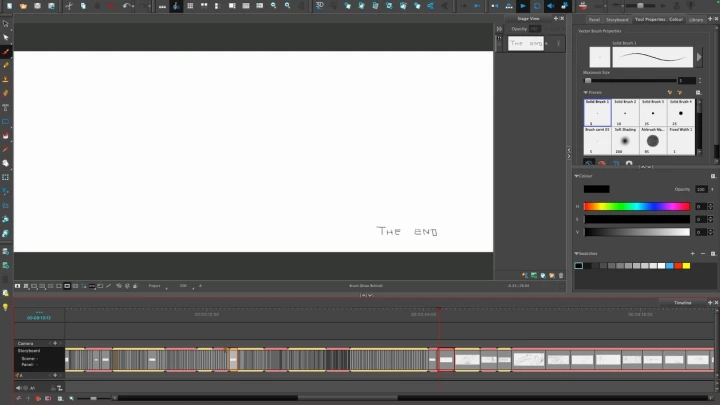The image size is (720, 405).
Task: Collapse the Presets section
Action: pos(585,92)
